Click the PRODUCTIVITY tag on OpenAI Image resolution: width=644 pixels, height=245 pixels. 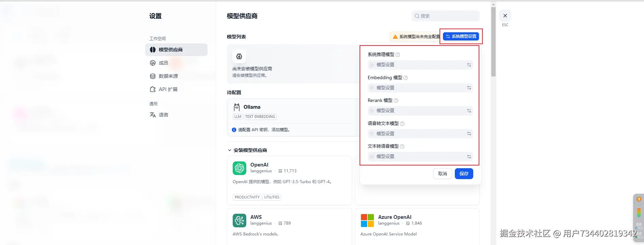247,197
